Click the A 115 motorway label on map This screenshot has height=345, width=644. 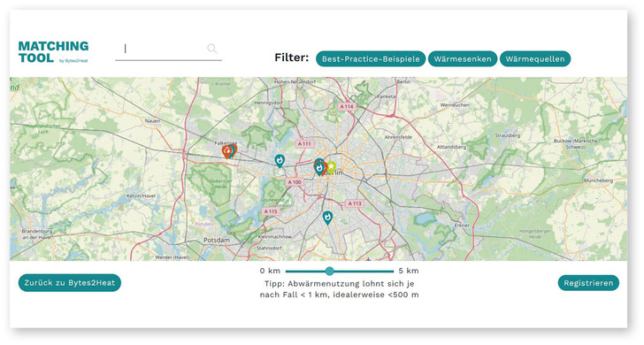tap(271, 211)
